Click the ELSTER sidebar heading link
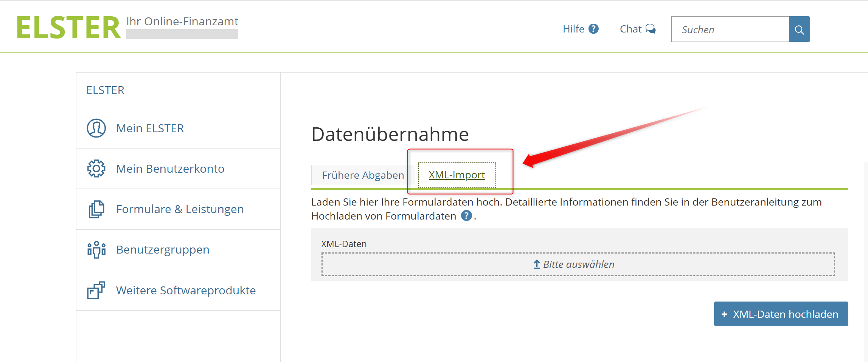The image size is (868, 362). click(x=105, y=90)
